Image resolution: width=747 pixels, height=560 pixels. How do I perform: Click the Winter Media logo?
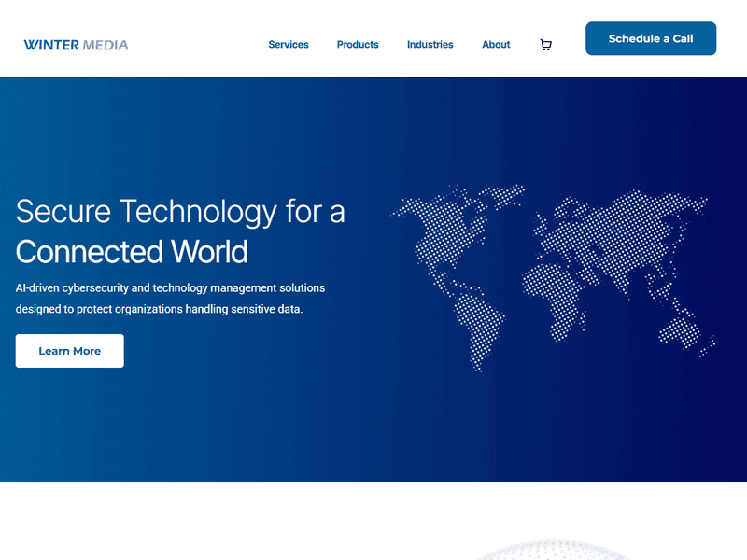point(77,45)
